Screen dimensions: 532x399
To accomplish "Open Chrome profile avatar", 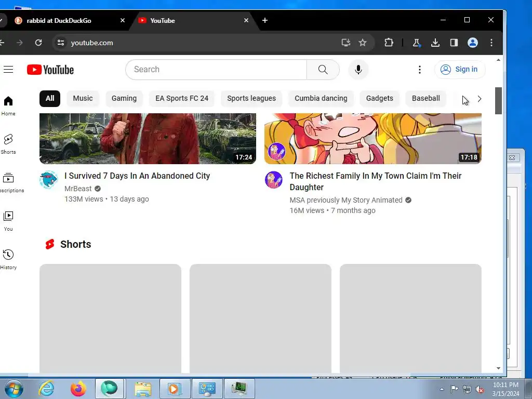I will 473,43.
